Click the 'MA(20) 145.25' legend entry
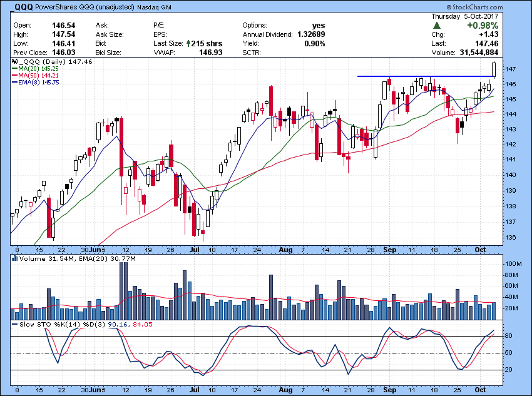 tap(38, 69)
